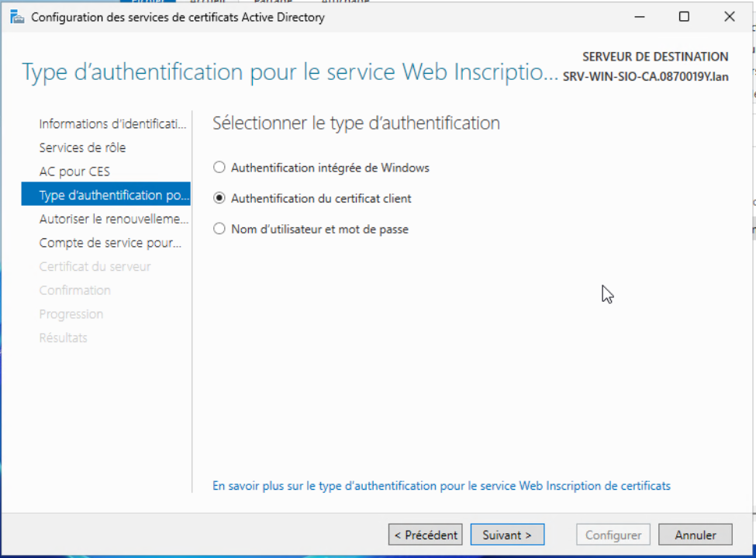Go to Informations d'identification step

[113, 124]
